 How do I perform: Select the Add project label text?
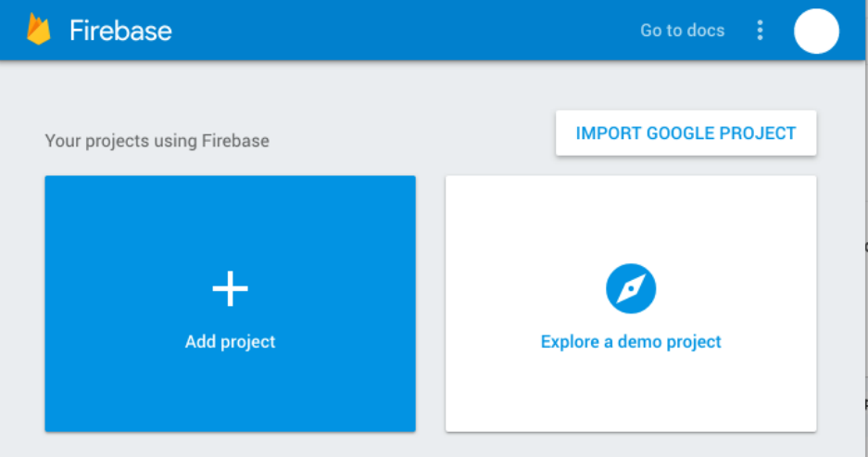(231, 342)
